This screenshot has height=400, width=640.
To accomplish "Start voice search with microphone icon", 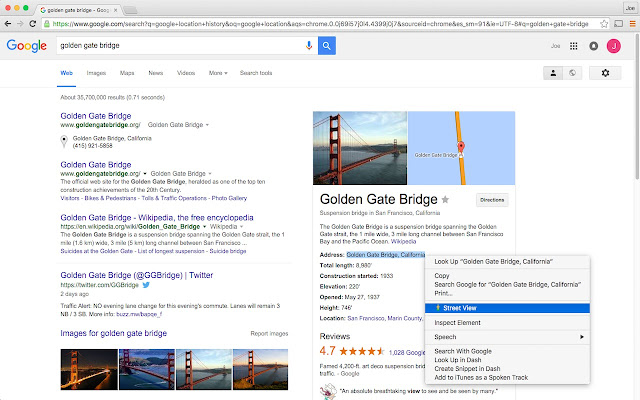I will [309, 45].
